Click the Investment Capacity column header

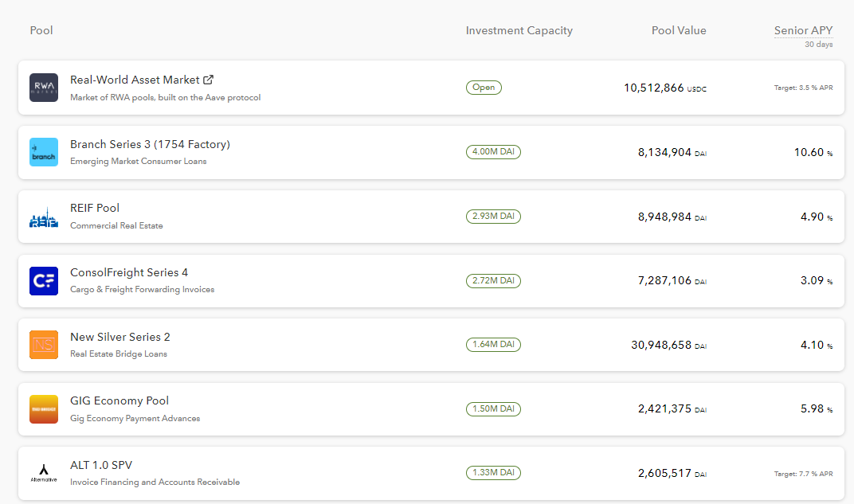click(x=519, y=30)
